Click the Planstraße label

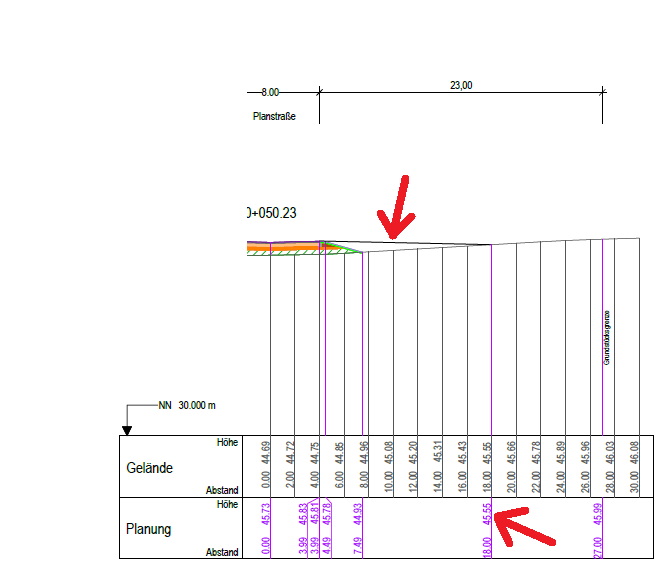point(274,116)
